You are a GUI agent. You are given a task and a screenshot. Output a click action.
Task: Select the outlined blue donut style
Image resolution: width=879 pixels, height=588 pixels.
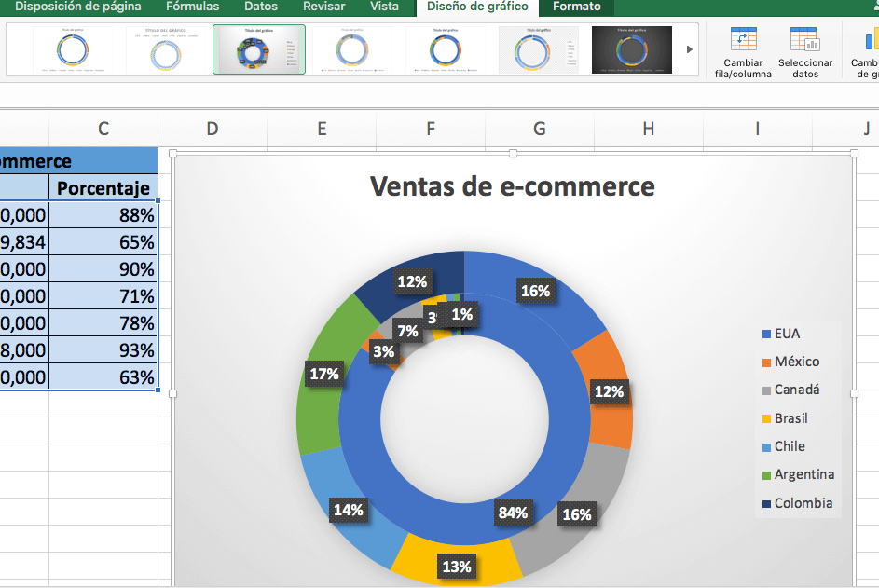[445, 51]
